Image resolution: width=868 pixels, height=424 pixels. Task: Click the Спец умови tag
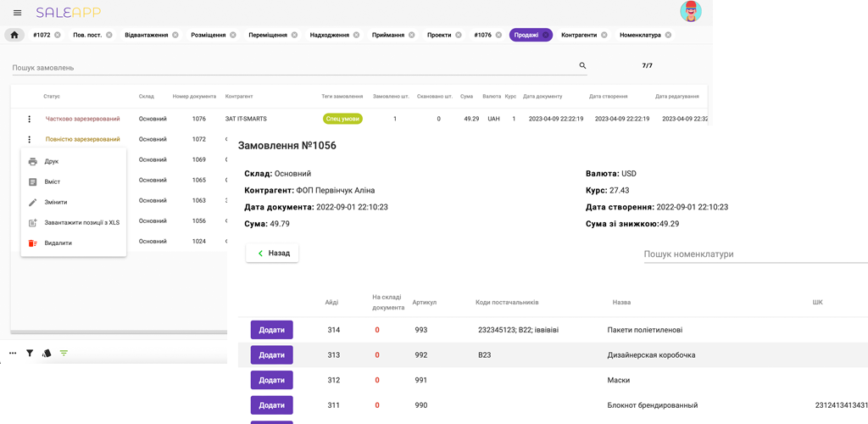point(342,119)
